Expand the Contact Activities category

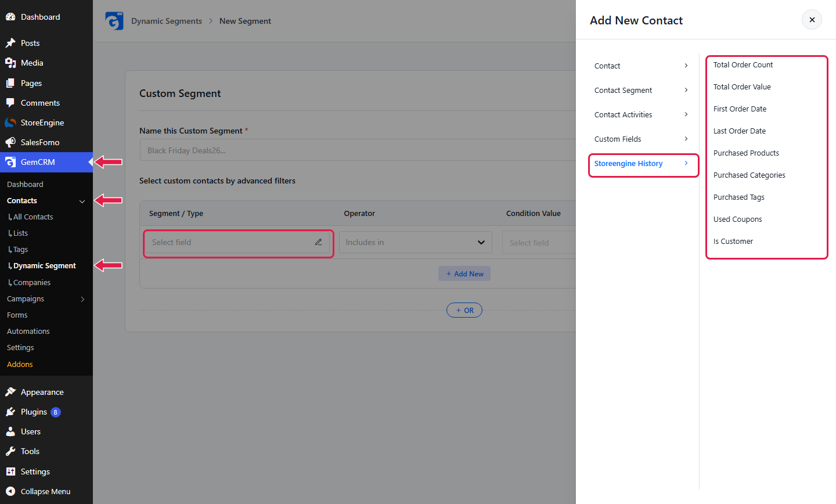point(641,114)
